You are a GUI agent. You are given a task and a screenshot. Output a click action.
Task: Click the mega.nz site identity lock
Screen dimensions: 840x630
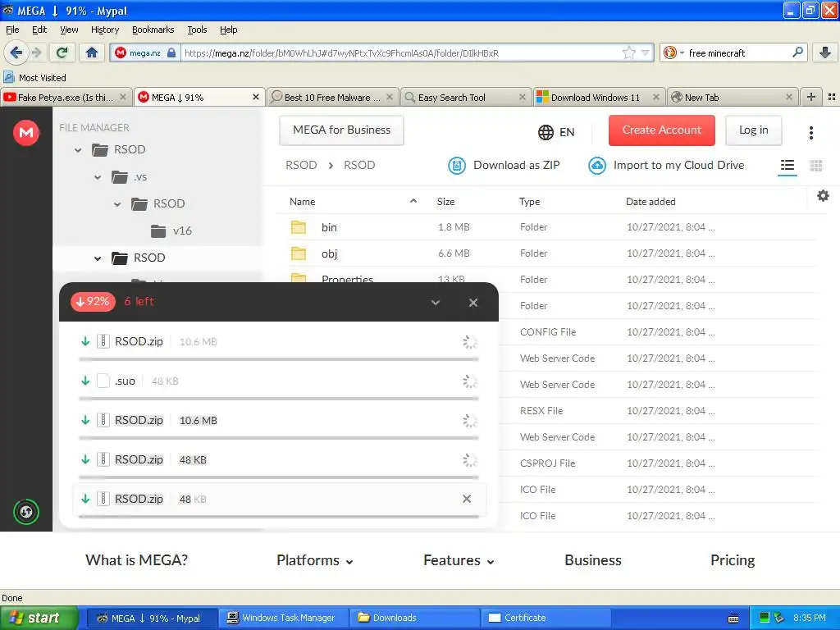(171, 52)
